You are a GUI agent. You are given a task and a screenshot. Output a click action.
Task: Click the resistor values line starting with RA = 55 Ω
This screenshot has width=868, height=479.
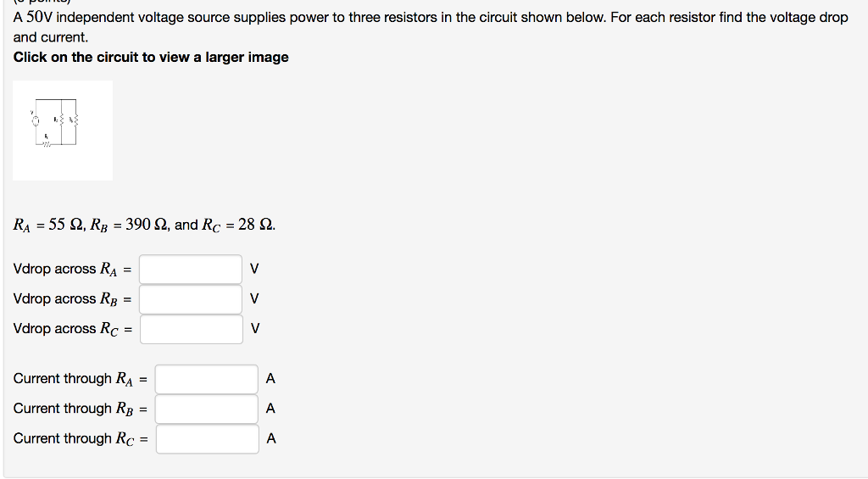pyautogui.click(x=144, y=225)
